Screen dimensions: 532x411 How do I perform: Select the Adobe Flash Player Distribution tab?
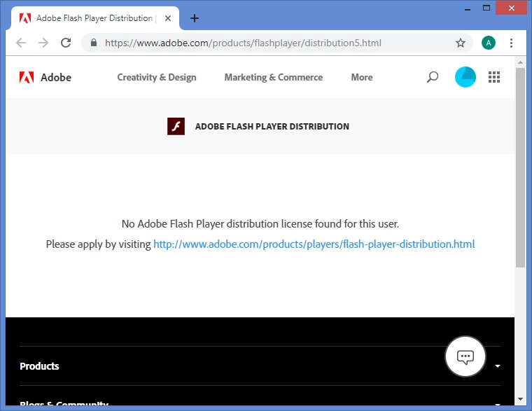pos(95,18)
